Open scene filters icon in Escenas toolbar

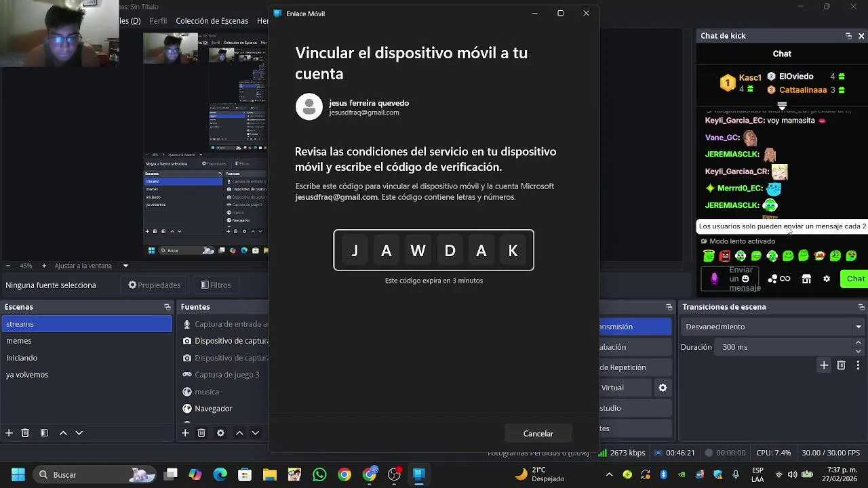(44, 433)
